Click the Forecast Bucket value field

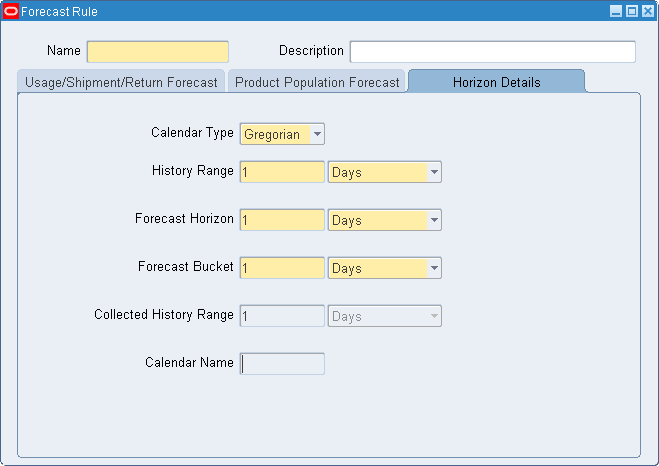tap(282, 268)
